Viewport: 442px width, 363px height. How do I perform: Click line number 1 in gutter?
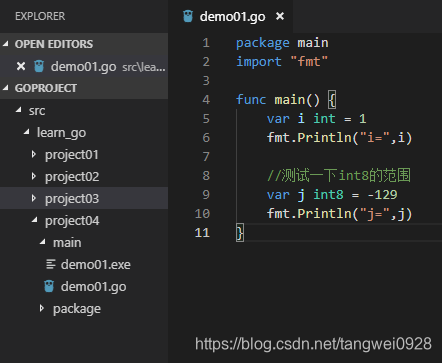click(206, 43)
